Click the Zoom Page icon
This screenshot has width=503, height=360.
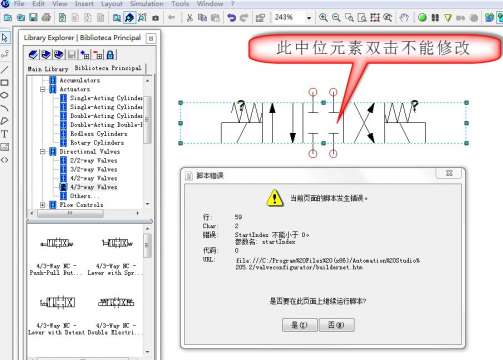tap(362, 17)
